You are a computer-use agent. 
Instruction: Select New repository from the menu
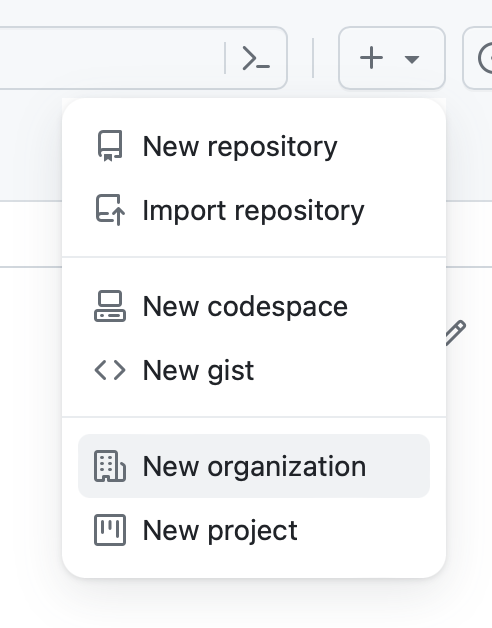point(254,146)
